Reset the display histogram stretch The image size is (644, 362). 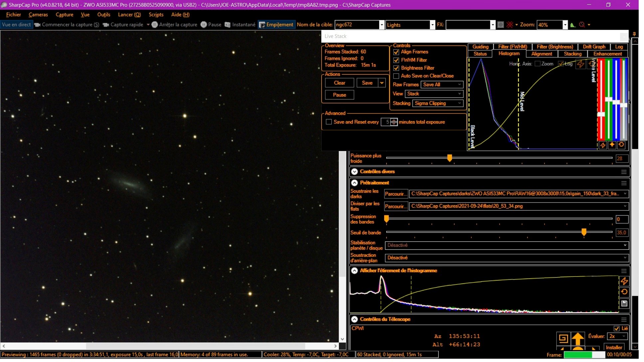[624, 292]
